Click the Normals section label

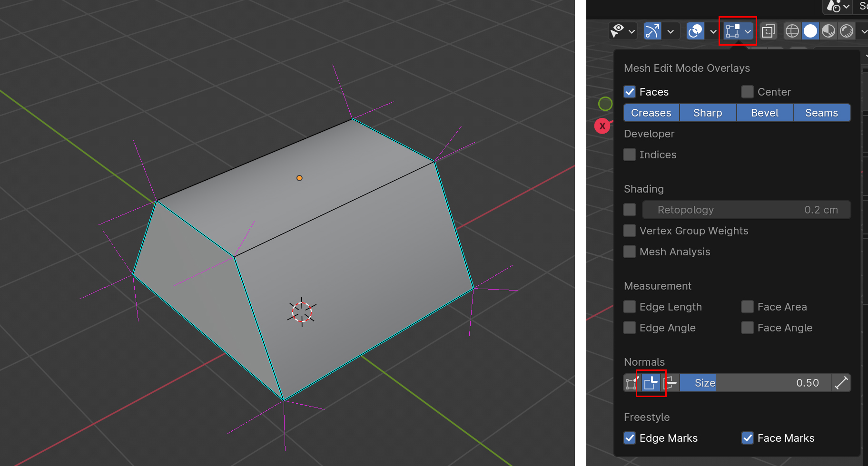[644, 362]
